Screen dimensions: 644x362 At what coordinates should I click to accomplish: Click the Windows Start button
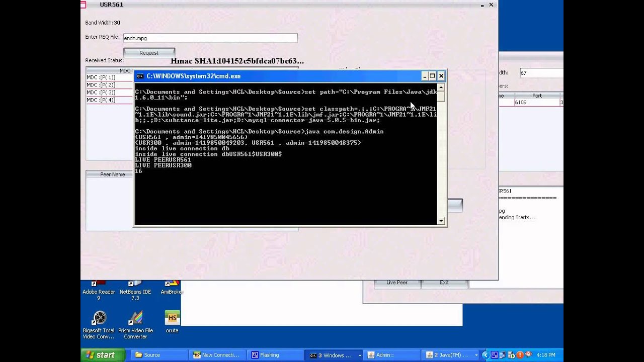coord(103,355)
